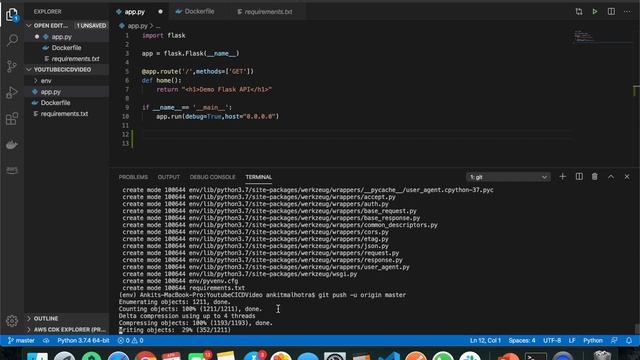This screenshot has width=640, height=360.
Task: Open Dockerfile in the Open Editors list
Action: coord(66,48)
